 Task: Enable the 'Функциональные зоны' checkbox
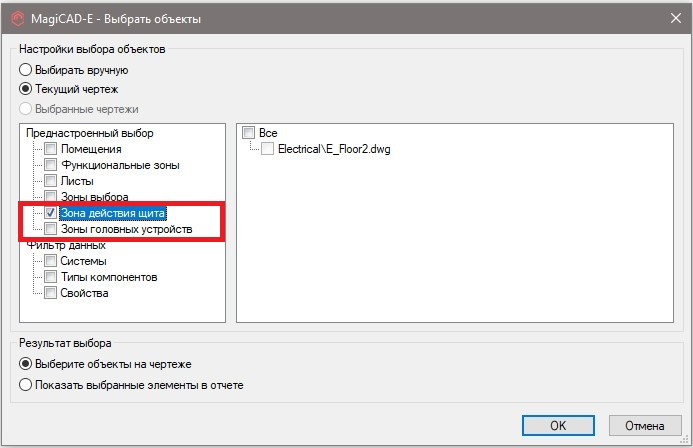tap(51, 164)
